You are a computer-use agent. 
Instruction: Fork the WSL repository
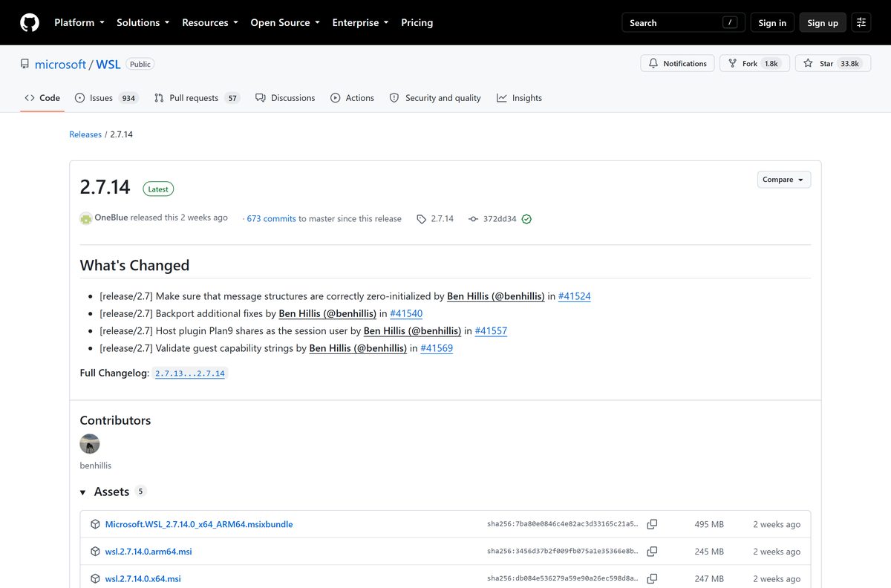[753, 64]
